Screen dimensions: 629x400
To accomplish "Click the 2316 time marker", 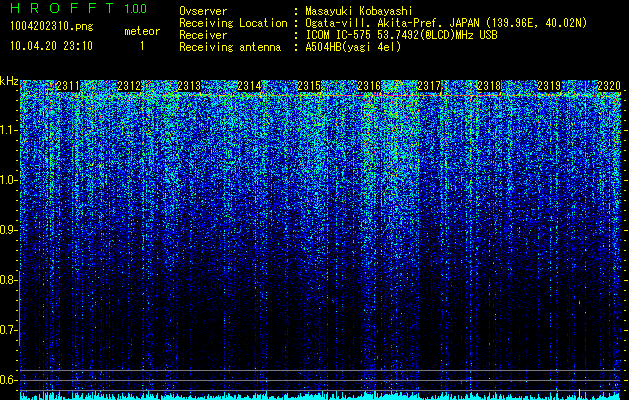I will (369, 85).
